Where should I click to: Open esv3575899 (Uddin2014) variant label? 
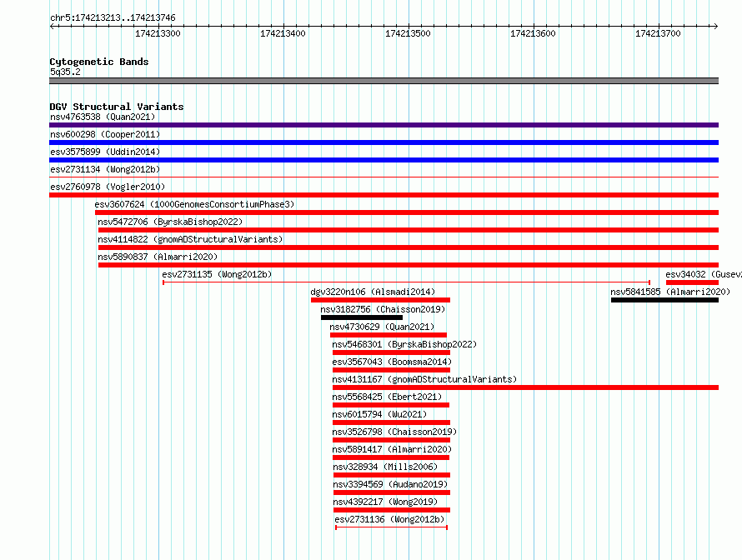point(105,152)
